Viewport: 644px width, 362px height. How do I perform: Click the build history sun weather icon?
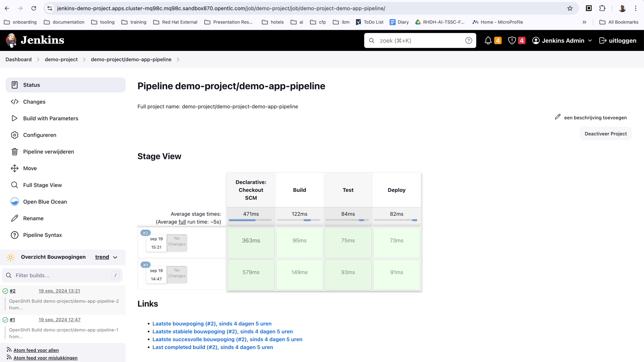tap(10, 257)
